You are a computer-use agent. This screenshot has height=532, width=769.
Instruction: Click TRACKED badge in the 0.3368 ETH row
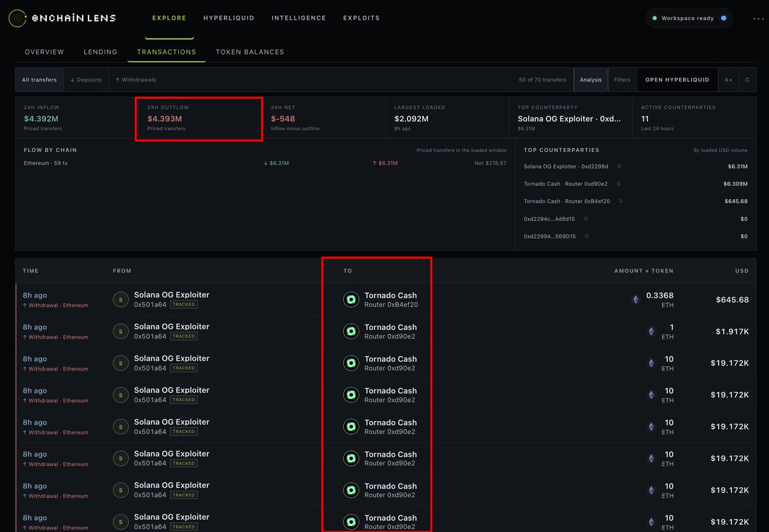pyautogui.click(x=184, y=304)
